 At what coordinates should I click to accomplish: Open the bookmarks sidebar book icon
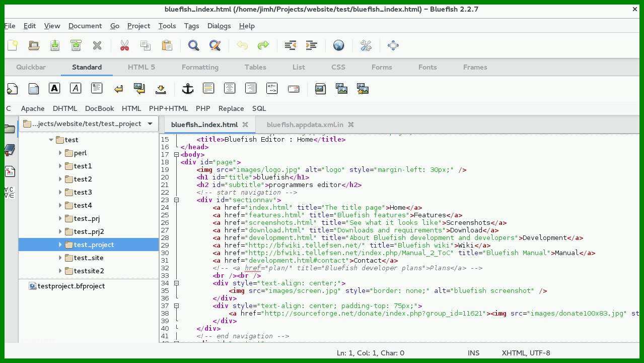point(10,150)
